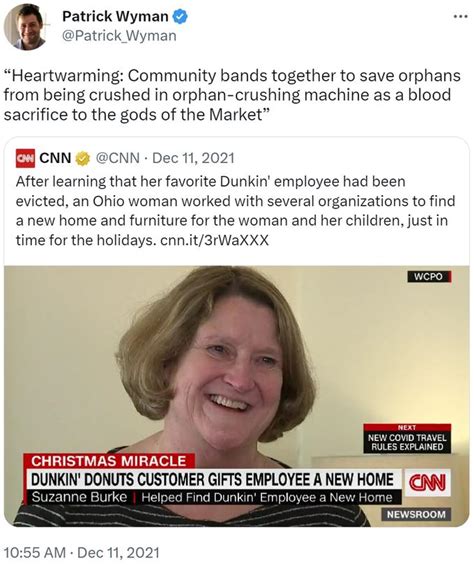Click the NEWSROOM tag on the video
The height and width of the screenshot is (565, 474).
[x=416, y=514]
